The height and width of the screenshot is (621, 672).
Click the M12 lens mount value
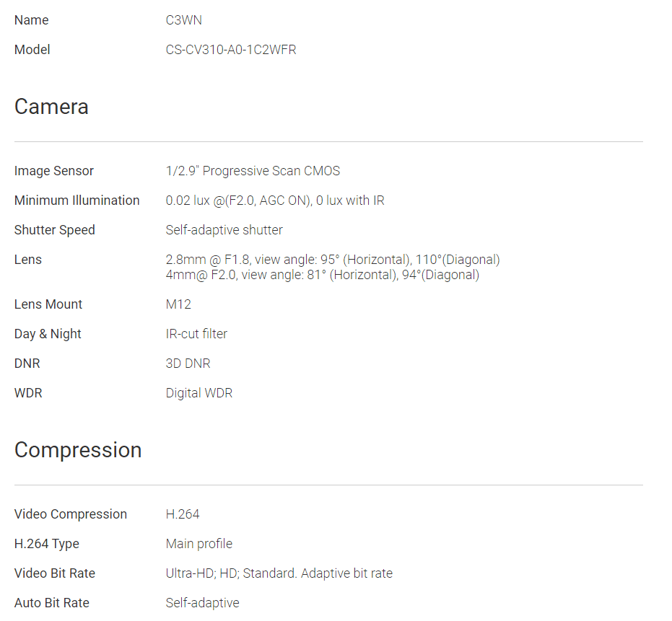[x=178, y=304]
